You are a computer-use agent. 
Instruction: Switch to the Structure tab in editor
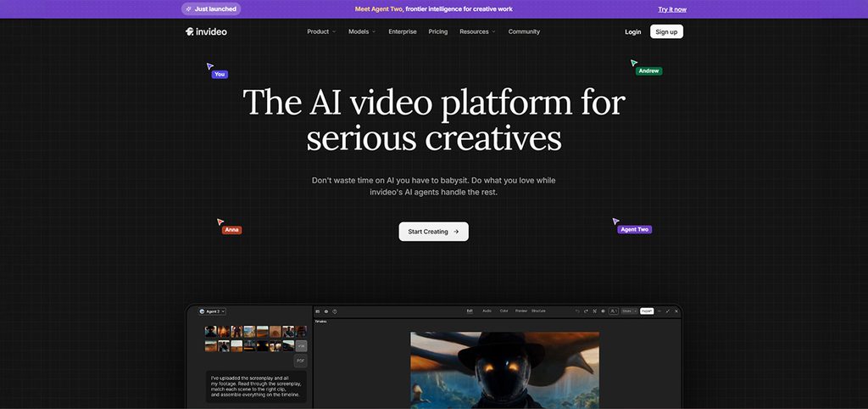(538, 311)
